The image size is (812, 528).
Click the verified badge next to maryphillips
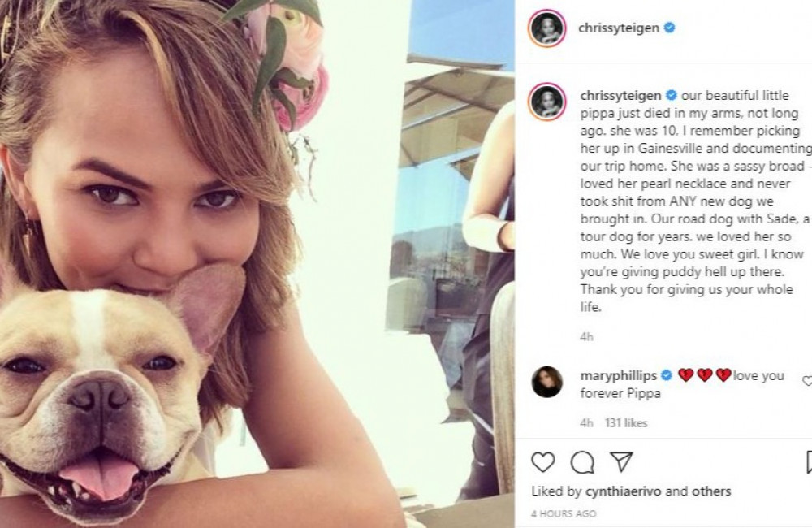667,375
